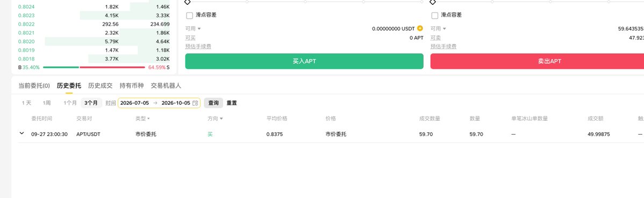
Task: Click order book price 0.8021
Action: pos(26,33)
